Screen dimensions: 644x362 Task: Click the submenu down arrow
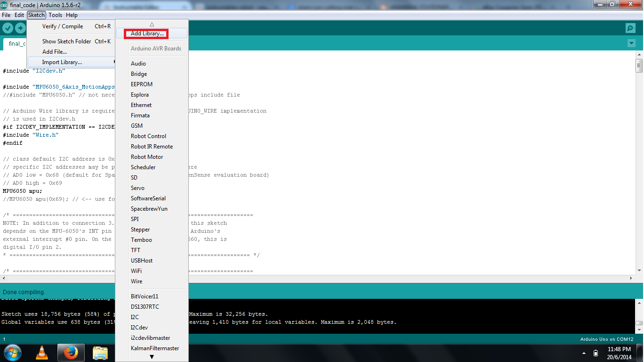(x=152, y=357)
